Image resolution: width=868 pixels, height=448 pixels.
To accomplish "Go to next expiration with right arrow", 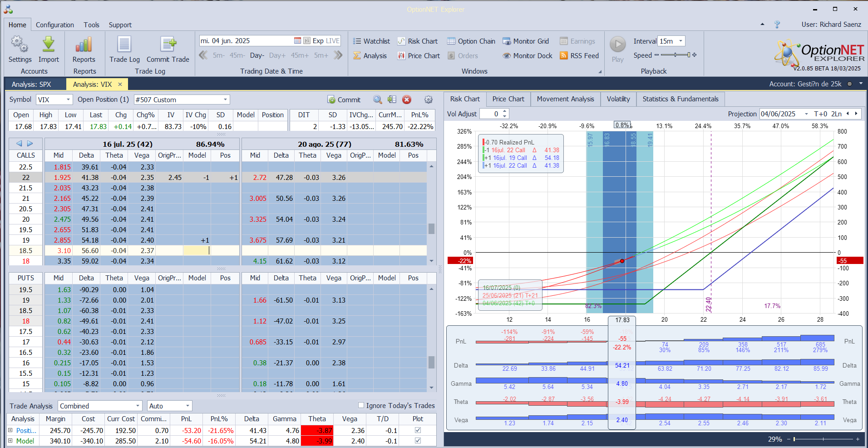I will (30, 144).
